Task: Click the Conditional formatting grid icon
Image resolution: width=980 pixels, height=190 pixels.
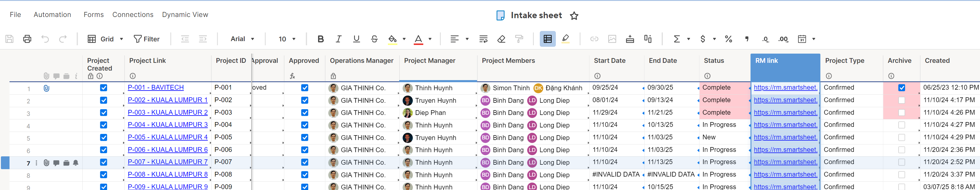Action: tap(548, 39)
